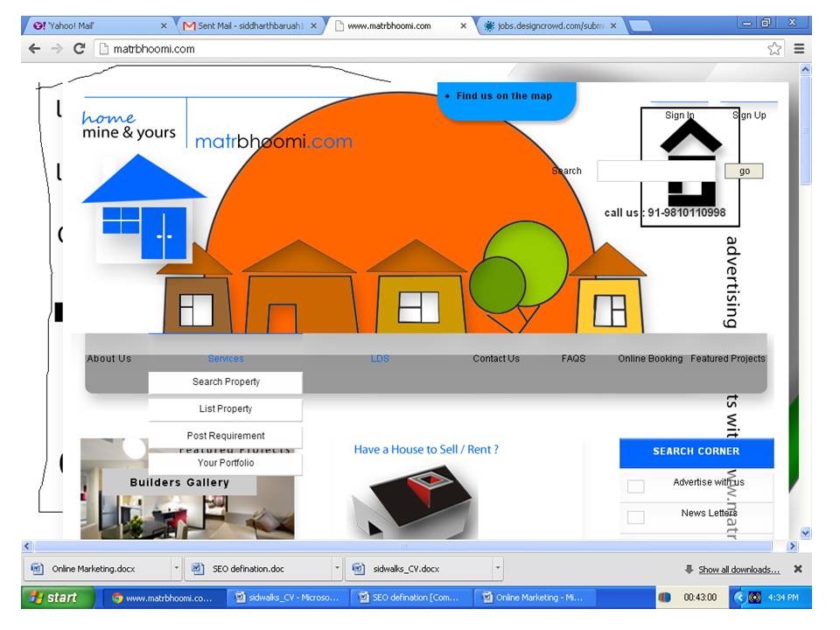Click the matrbhoomi.com logo text
840x630 pixels.
273,142
